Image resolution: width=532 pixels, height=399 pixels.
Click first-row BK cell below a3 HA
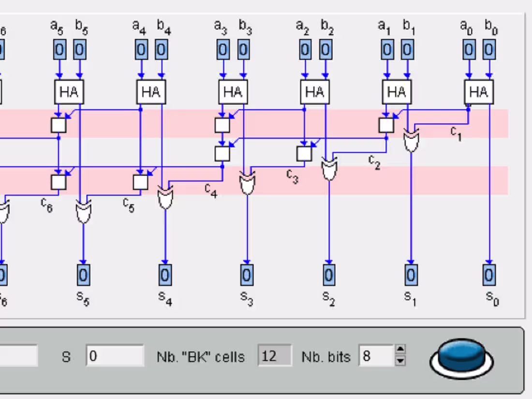coord(222,125)
